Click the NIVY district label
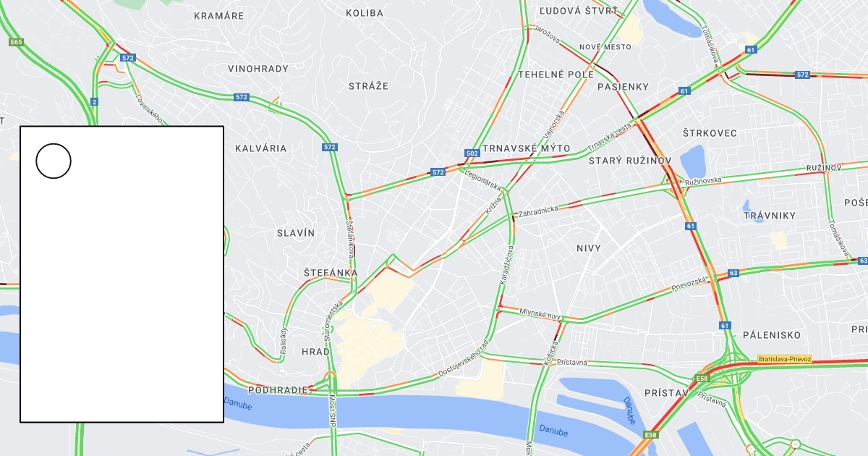 [589, 248]
